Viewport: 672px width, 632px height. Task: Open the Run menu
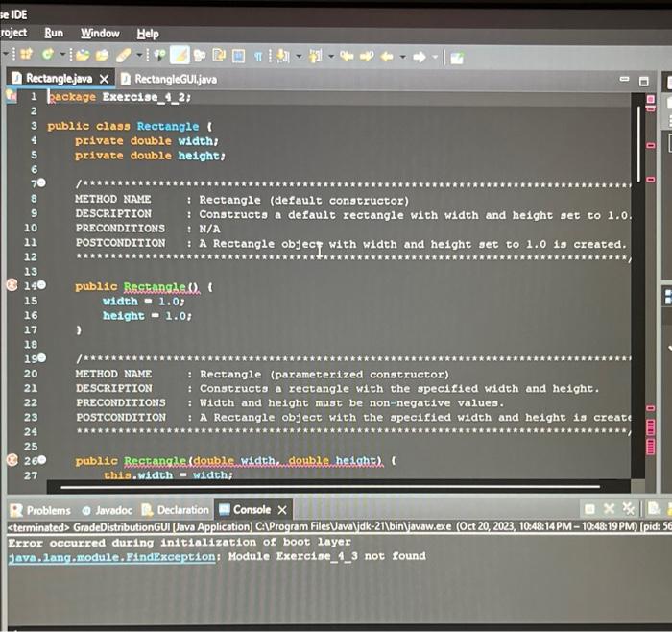pyautogui.click(x=54, y=33)
